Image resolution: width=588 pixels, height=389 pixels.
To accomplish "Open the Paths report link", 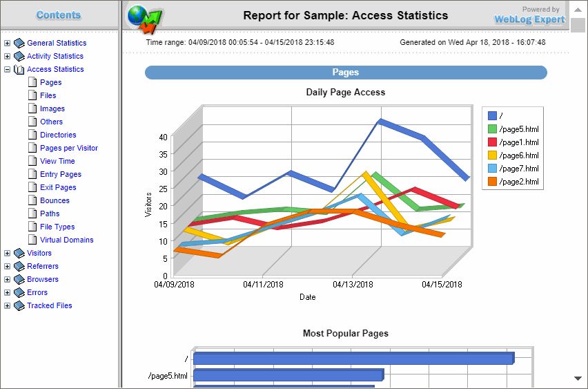I will pos(50,214).
